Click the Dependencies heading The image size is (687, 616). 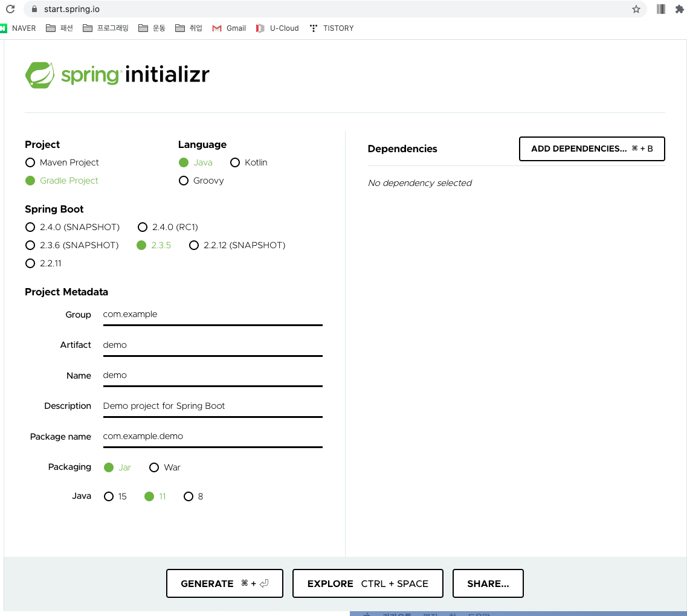pyautogui.click(x=402, y=149)
